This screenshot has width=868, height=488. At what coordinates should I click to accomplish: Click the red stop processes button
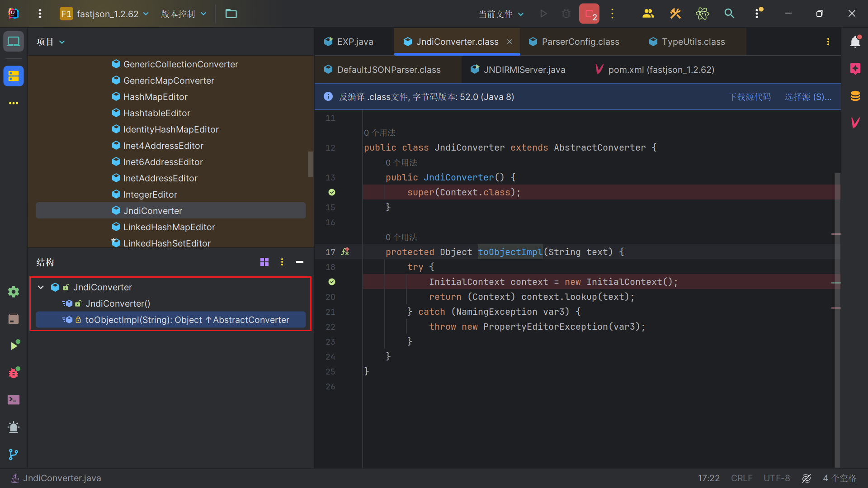point(589,14)
